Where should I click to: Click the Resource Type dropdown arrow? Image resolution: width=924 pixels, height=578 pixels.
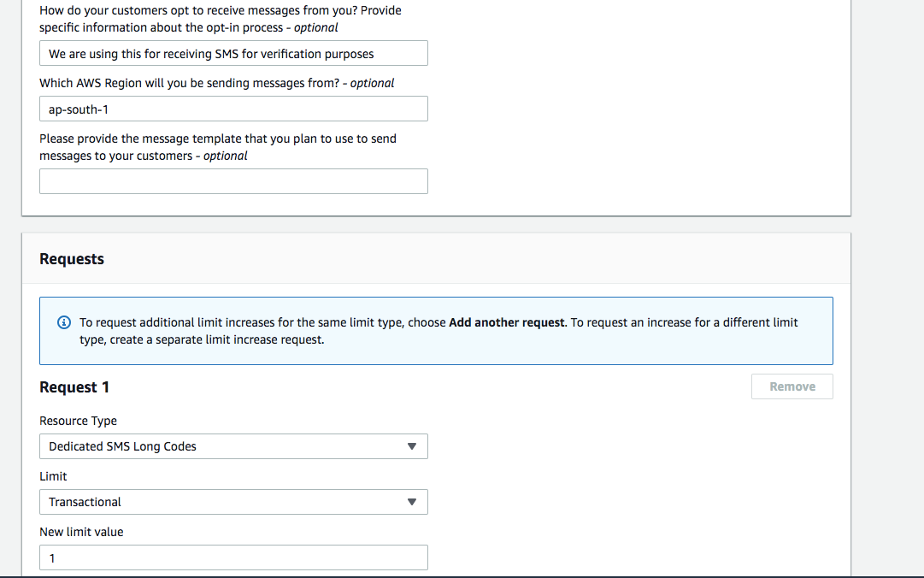click(x=412, y=446)
